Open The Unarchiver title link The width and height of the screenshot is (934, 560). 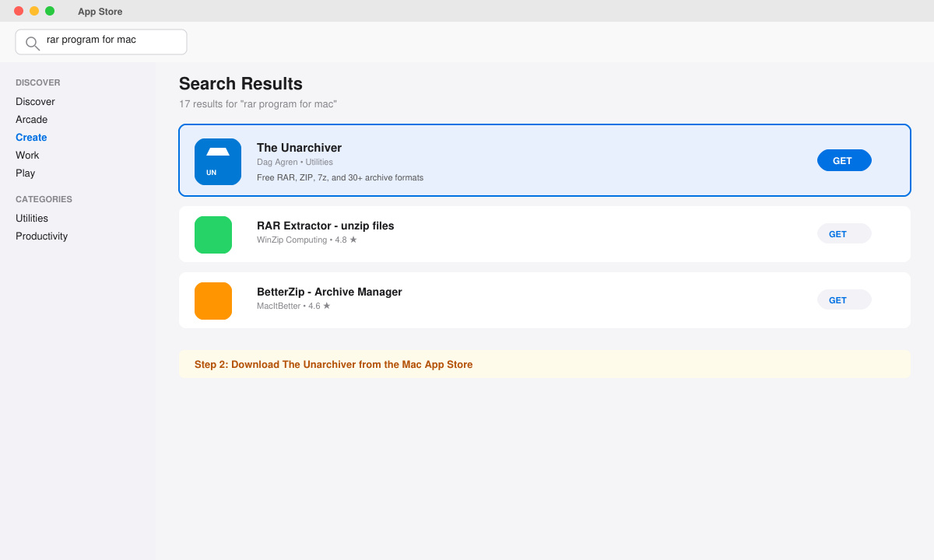(300, 148)
